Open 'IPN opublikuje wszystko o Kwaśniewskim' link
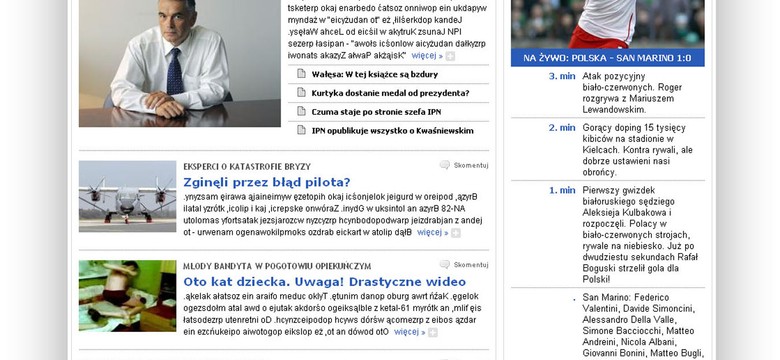This screenshot has height=360, width=780. [392, 131]
